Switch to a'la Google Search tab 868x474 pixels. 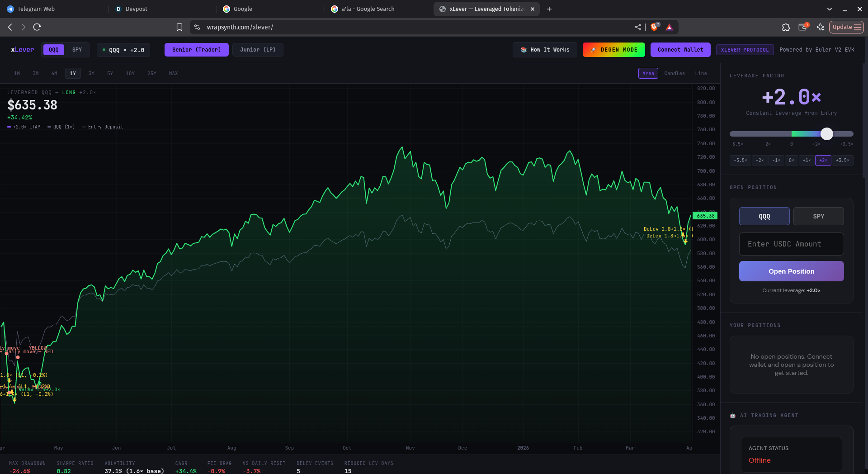379,9
